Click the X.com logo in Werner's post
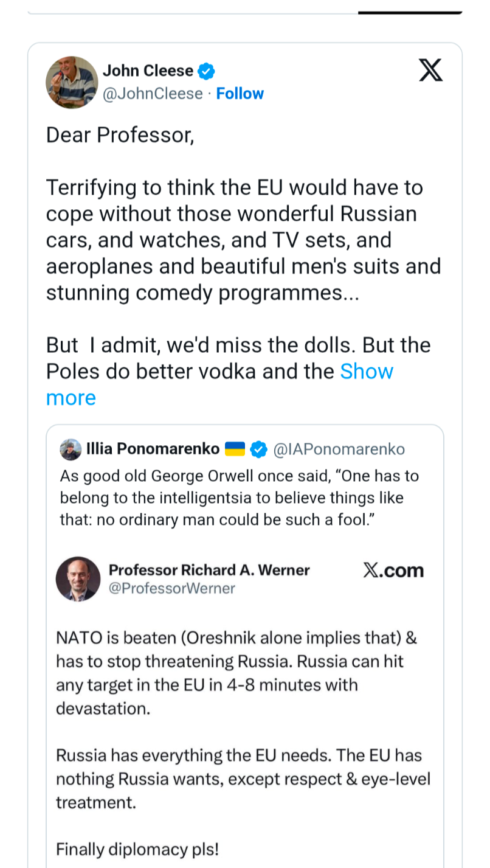This screenshot has width=490, height=868. pos(393,571)
